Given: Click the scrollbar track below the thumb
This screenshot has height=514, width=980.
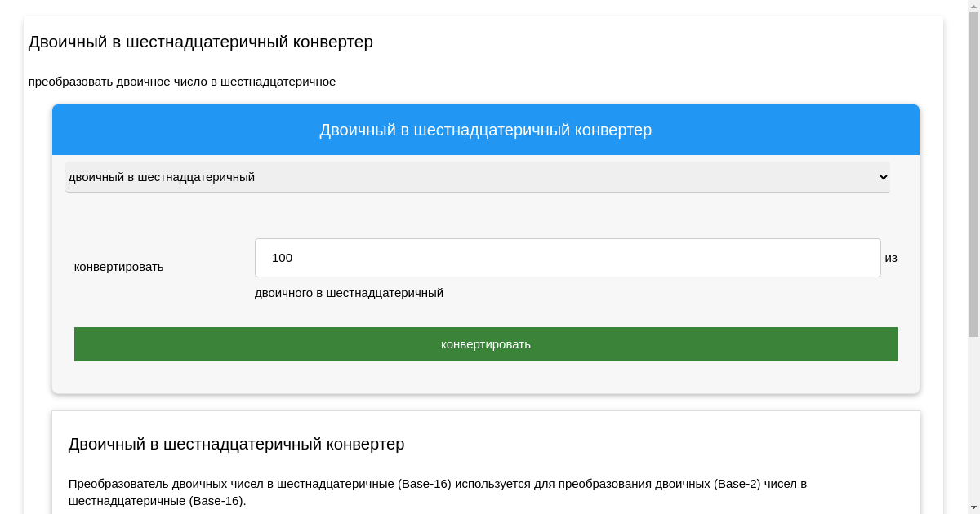Looking at the screenshot, I should coord(973,424).
